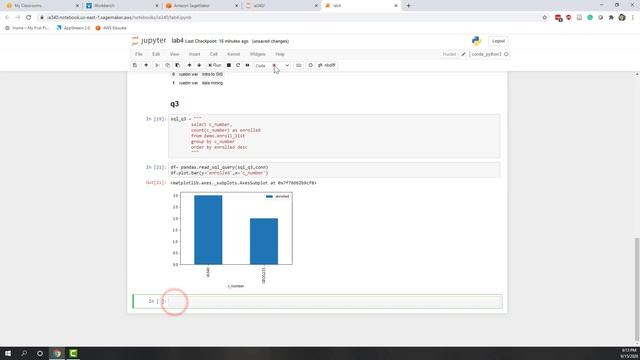
Task: Open the Chrome profile avatar
Action: (622, 18)
